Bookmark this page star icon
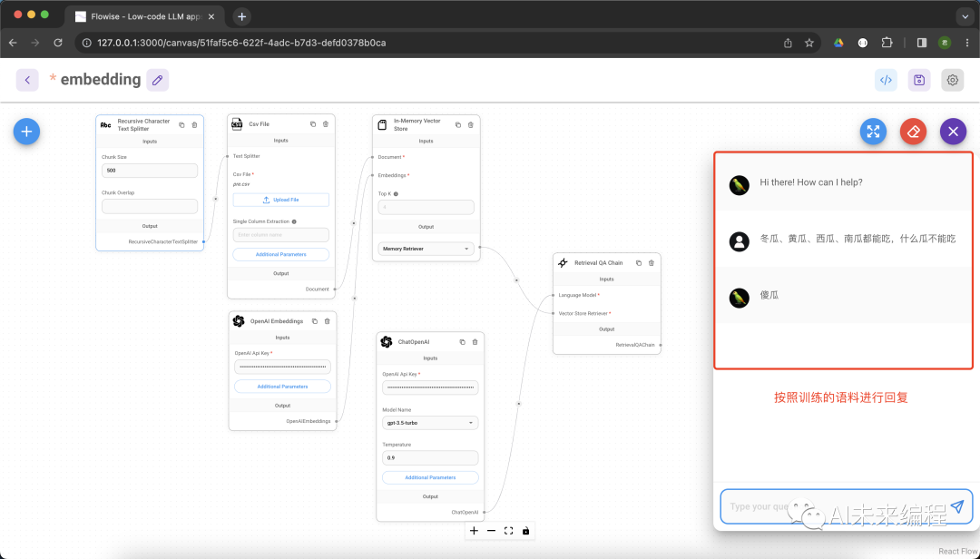Viewport: 980px width, 559px height. click(x=809, y=43)
